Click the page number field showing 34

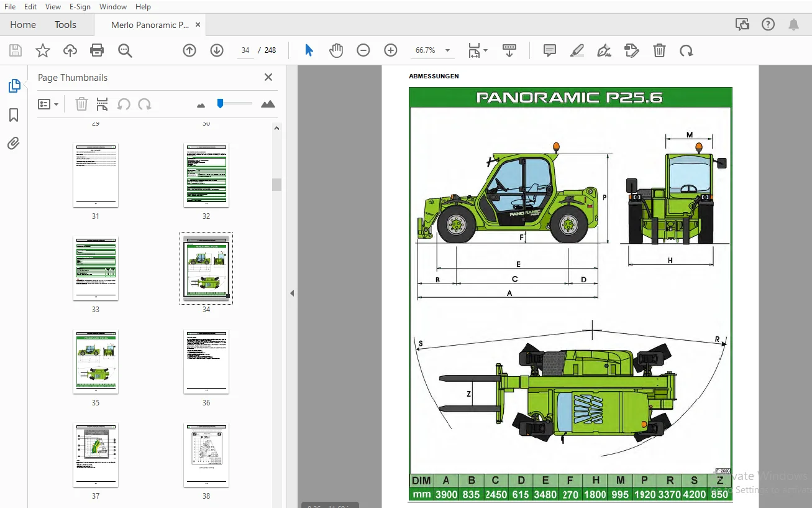tap(245, 50)
